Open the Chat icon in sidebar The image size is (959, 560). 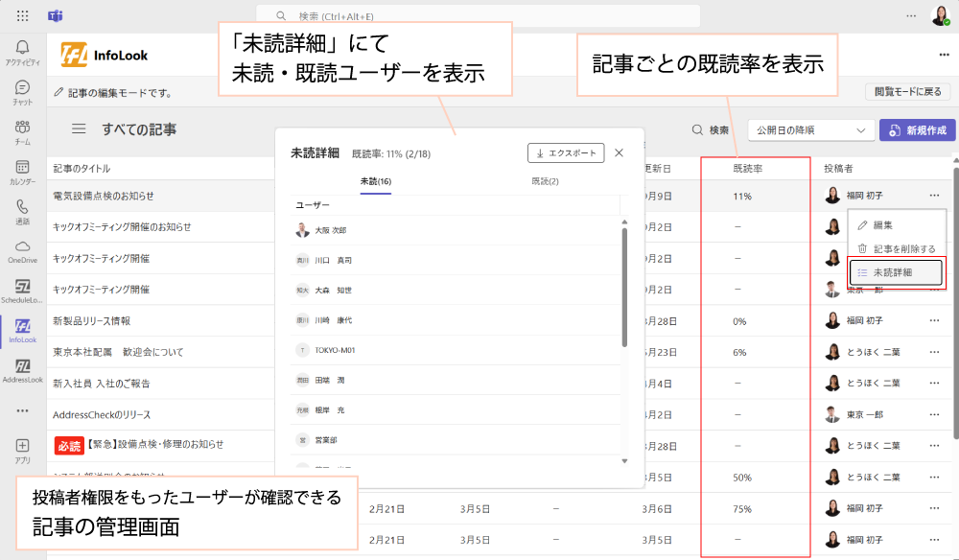coord(22,92)
